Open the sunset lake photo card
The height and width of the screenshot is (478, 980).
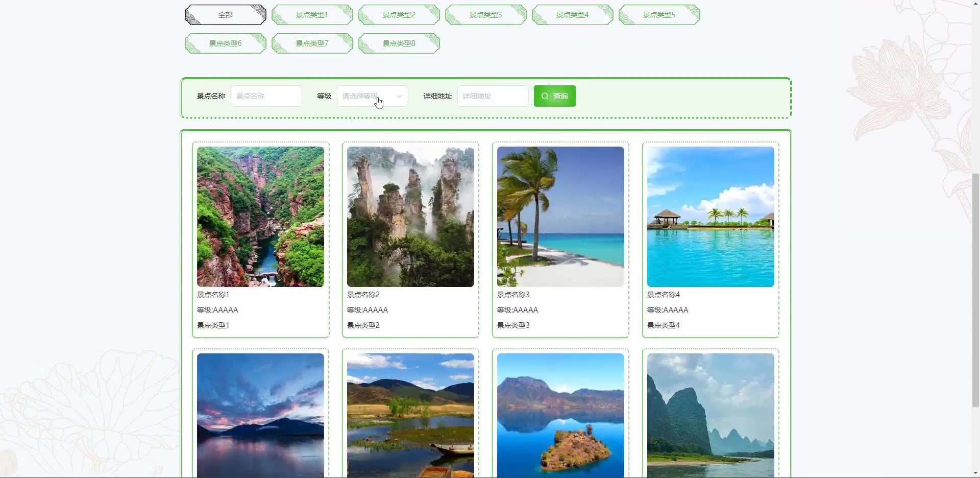[260, 415]
